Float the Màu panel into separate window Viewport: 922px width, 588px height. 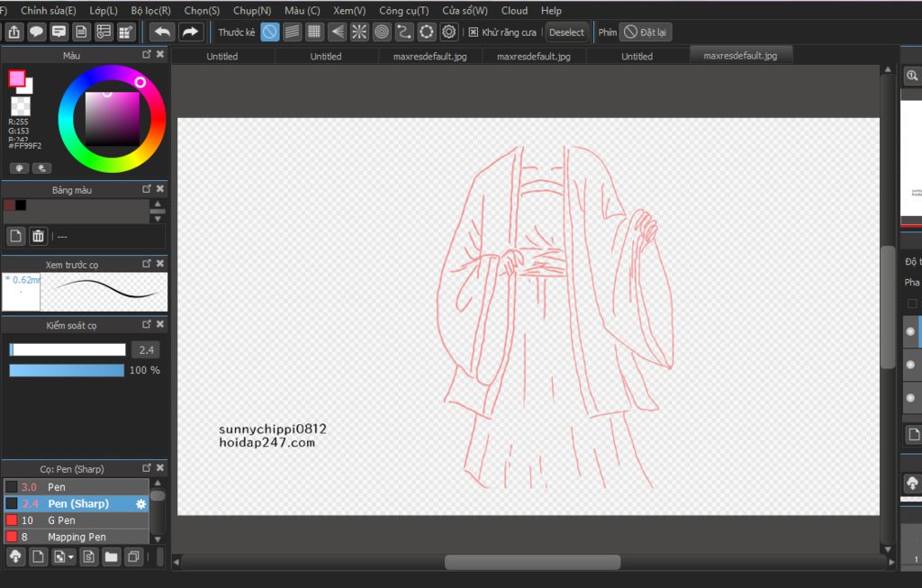click(x=147, y=55)
